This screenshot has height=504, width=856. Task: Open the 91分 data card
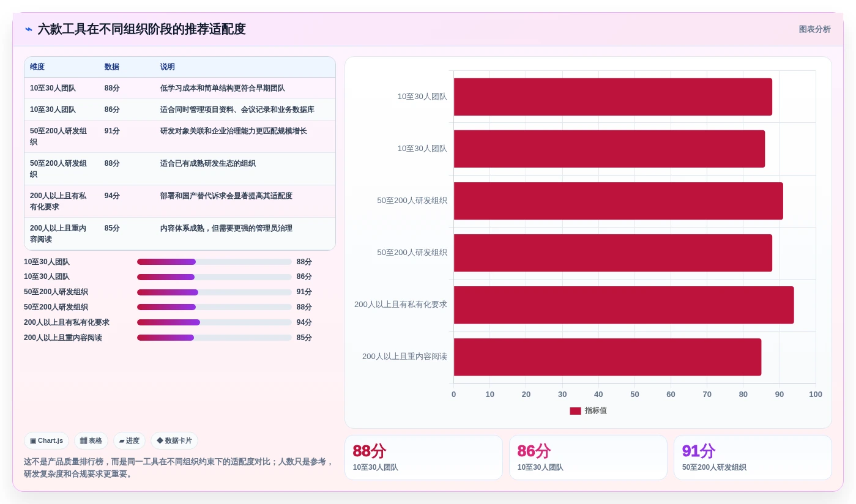[753, 458]
